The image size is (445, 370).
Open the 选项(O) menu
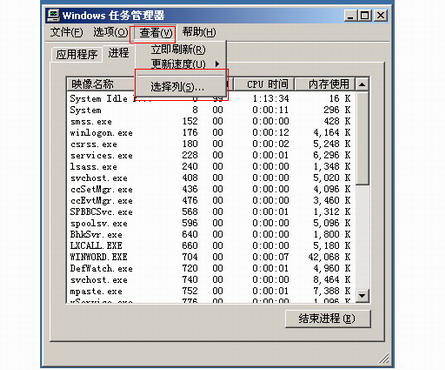[110, 32]
